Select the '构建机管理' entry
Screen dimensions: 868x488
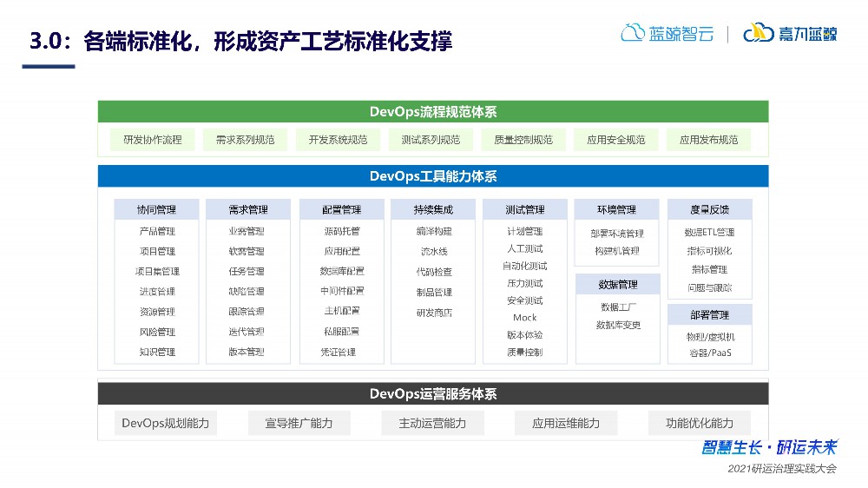click(x=617, y=251)
